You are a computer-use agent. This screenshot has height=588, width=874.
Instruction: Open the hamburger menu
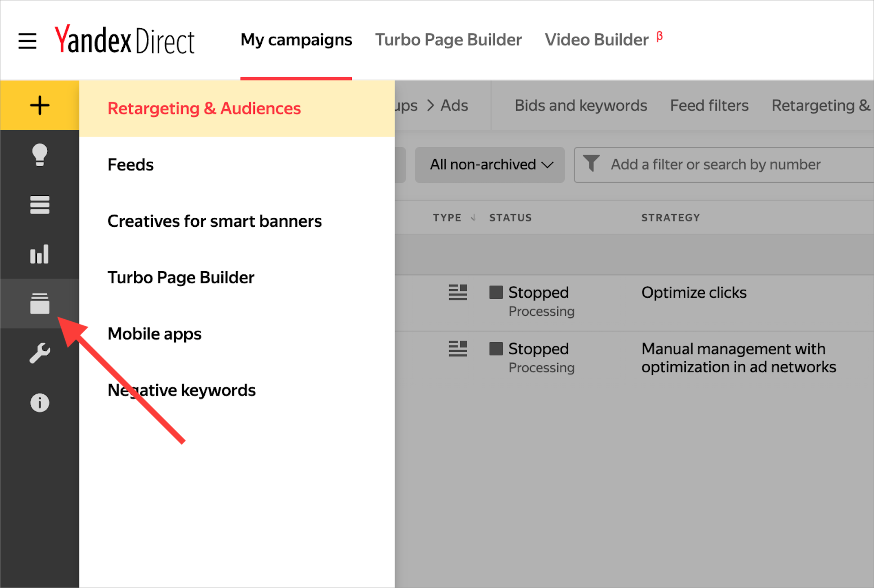pos(27,41)
